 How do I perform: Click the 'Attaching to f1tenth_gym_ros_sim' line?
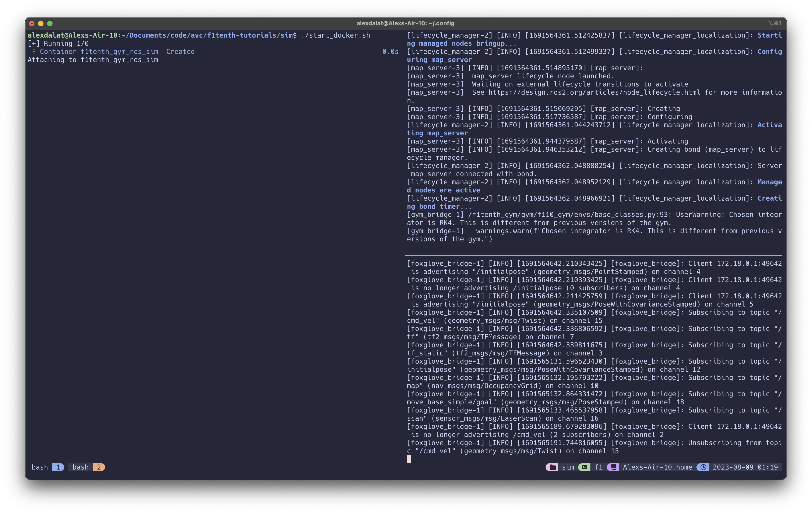click(x=93, y=60)
